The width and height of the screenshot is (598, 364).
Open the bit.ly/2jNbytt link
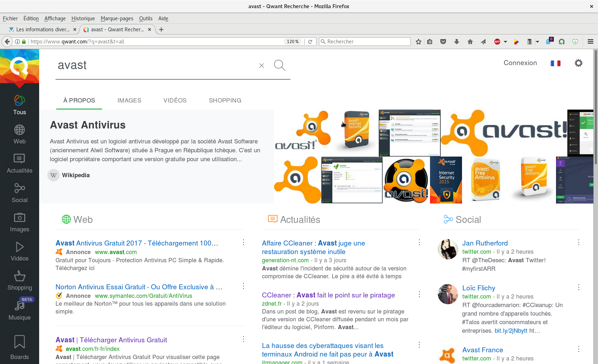tap(511, 331)
